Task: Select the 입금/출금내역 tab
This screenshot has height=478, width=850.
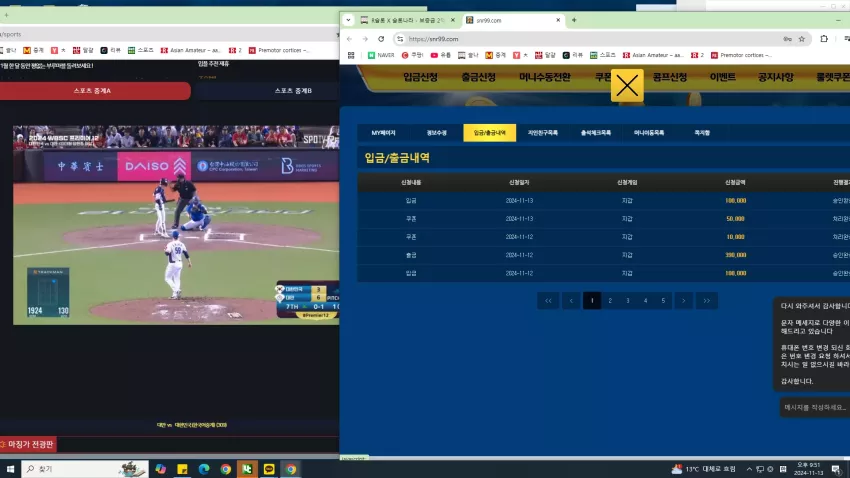Action: pos(490,133)
